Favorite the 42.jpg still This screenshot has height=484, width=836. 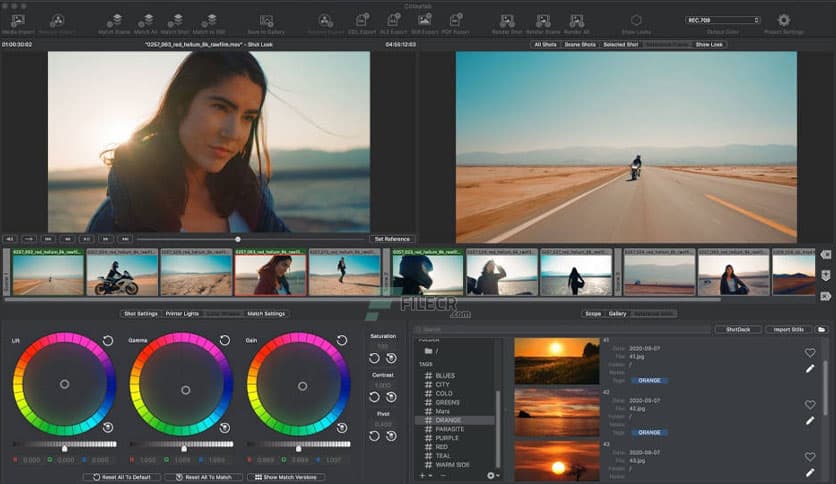[x=810, y=405]
